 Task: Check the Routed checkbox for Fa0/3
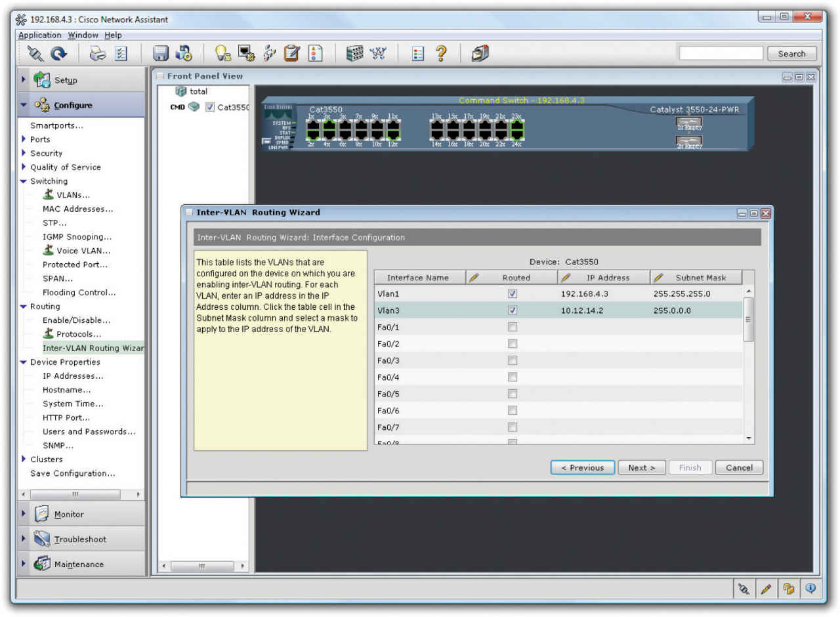(513, 360)
